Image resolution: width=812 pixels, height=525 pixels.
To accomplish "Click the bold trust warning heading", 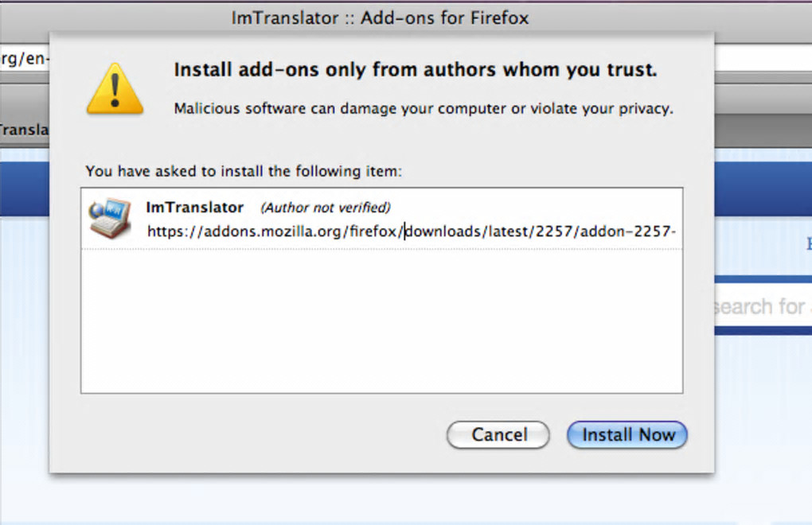I will pos(415,70).
